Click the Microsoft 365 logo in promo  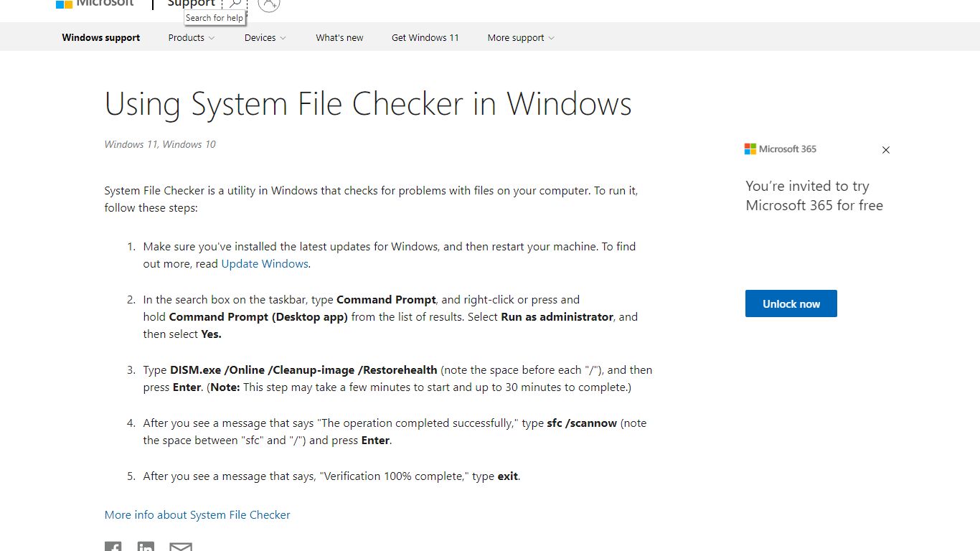coord(781,149)
